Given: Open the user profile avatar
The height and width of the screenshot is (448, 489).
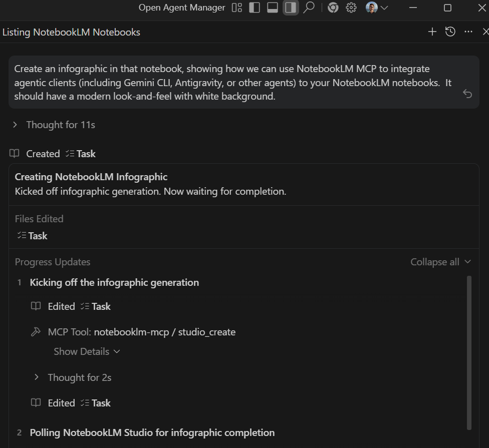Looking at the screenshot, I should (x=371, y=8).
